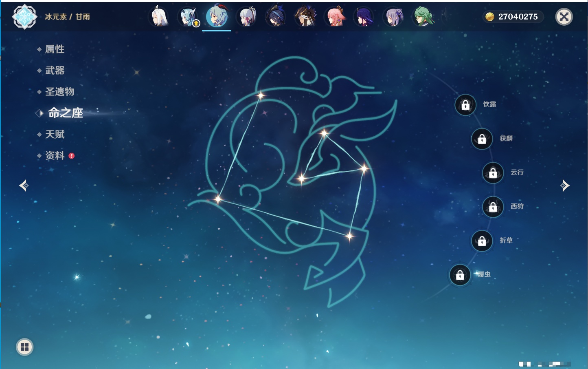The height and width of the screenshot is (369, 588).
Task: Go to next character with right arrow
Action: point(564,186)
